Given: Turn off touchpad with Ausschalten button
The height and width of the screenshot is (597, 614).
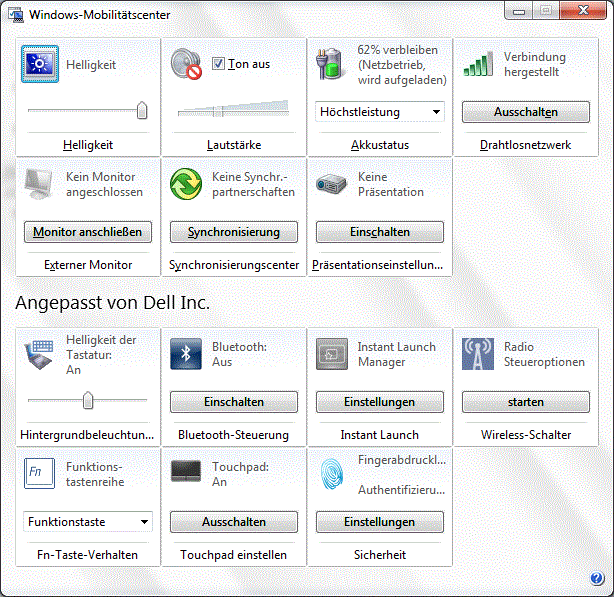Looking at the screenshot, I should point(234,522).
